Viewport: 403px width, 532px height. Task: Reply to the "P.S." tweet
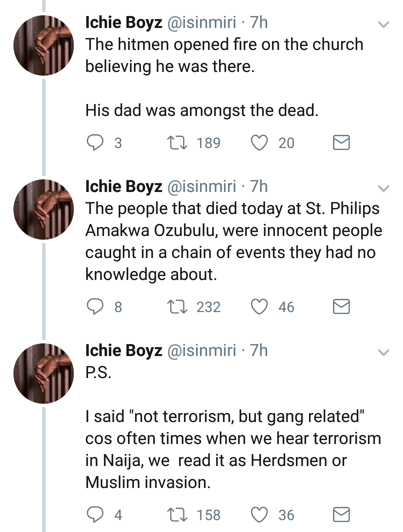tap(95, 515)
